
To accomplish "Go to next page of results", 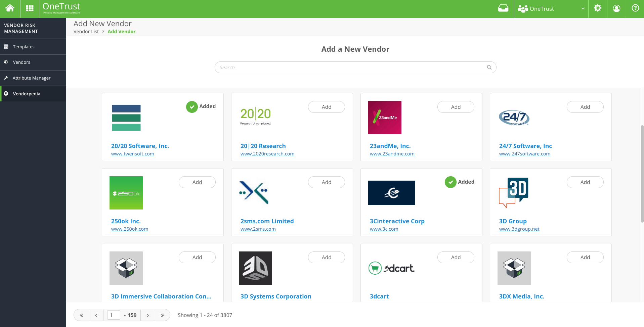I will (x=148, y=315).
